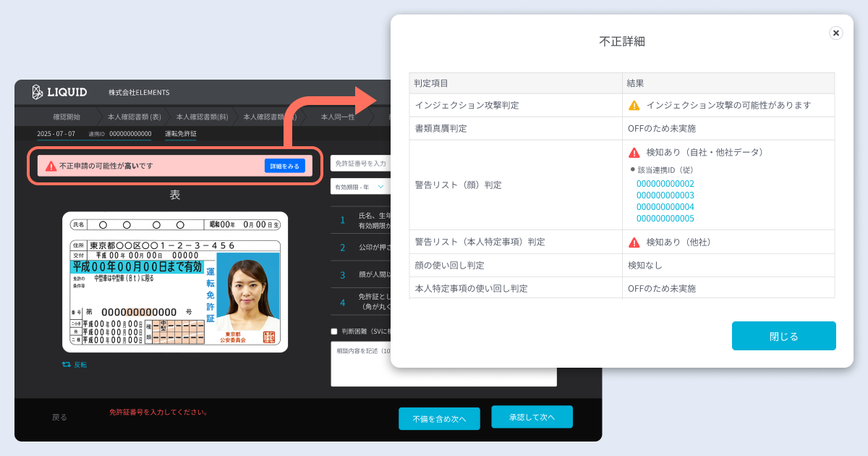This screenshot has height=456, width=868.
Task: Close the 不正詳細 modal with the × icon
Action: point(835,33)
